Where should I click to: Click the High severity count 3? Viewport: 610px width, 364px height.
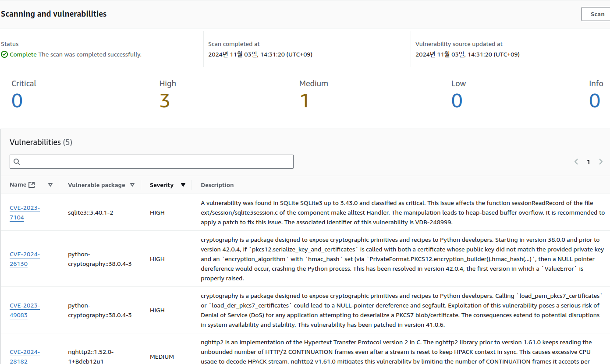164,101
